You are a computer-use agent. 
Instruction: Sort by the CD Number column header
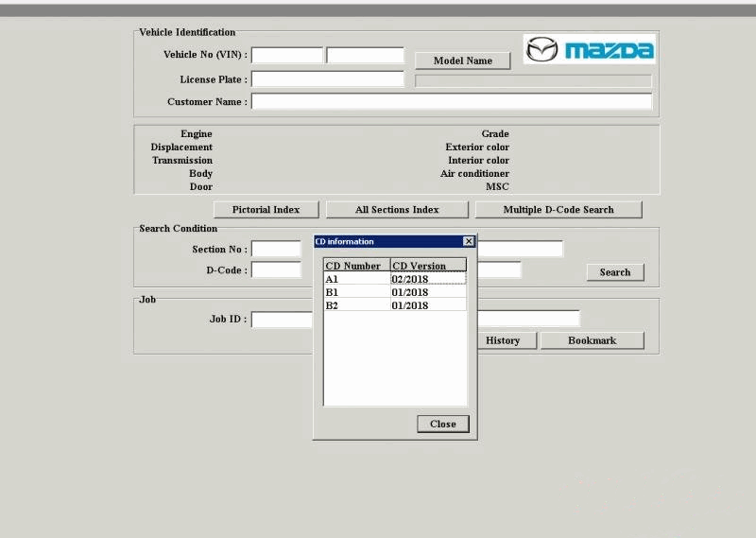coord(356,266)
